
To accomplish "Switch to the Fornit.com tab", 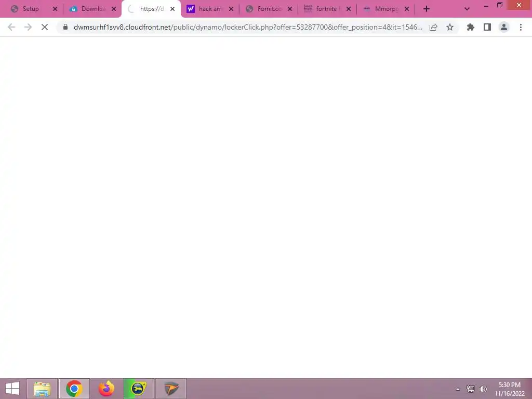I will [x=265, y=9].
